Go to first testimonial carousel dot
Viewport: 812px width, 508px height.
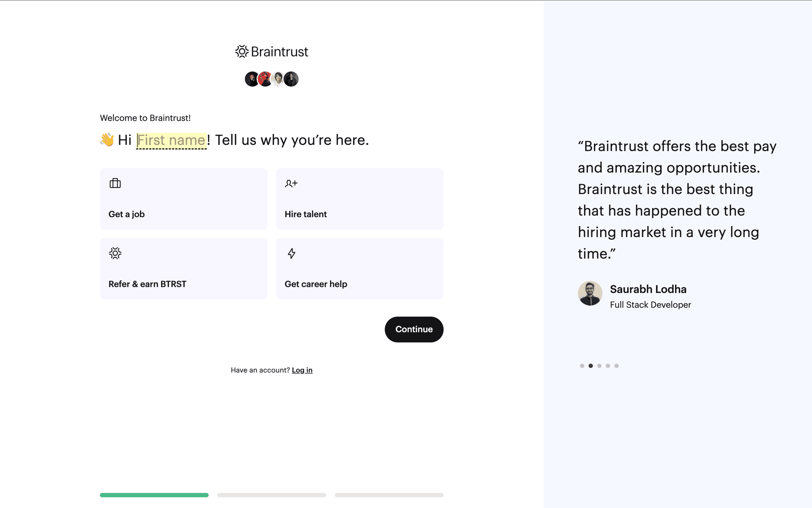click(582, 366)
